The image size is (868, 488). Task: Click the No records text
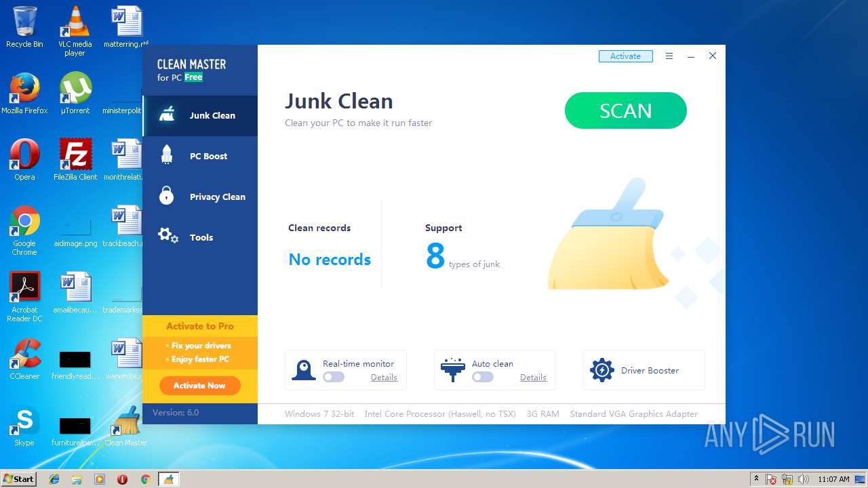click(x=330, y=260)
